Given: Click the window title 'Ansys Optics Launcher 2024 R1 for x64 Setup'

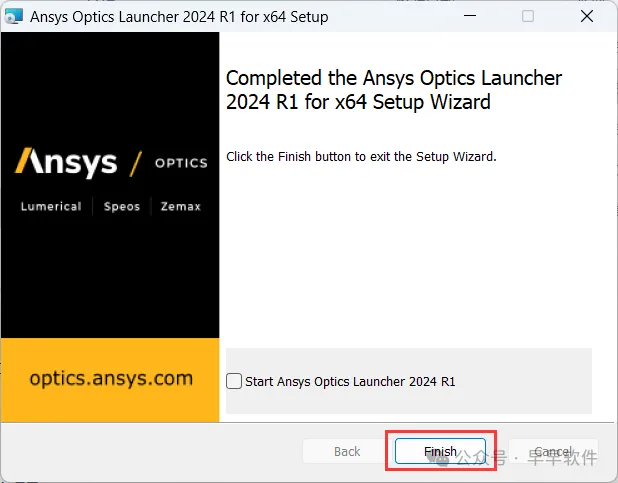Looking at the screenshot, I should coord(179,17).
